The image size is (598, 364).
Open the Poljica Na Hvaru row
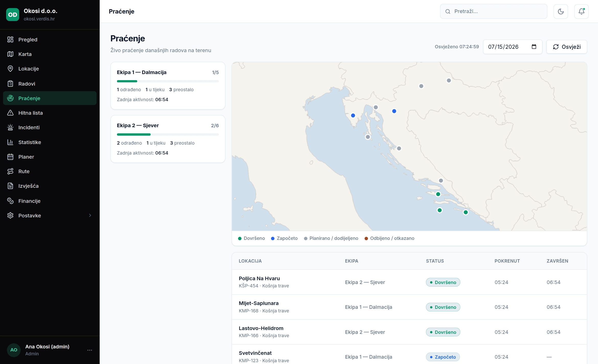point(409,282)
